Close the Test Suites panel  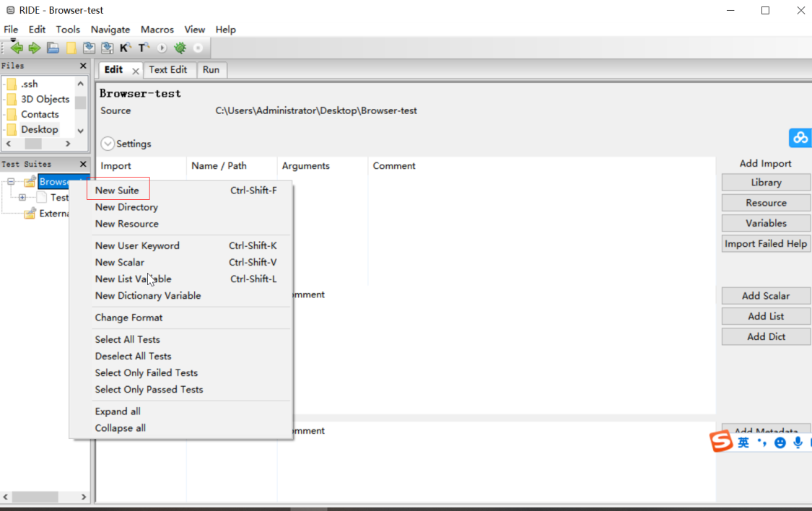click(x=83, y=164)
